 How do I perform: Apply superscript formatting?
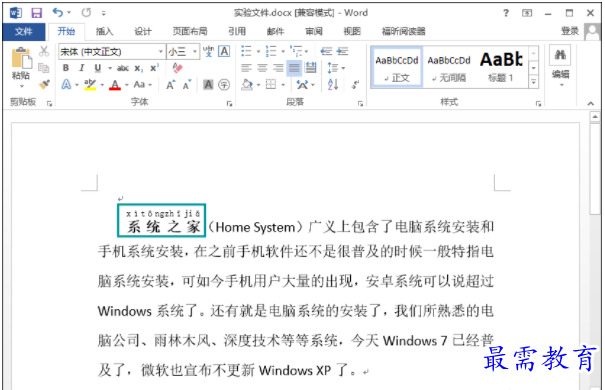[154, 68]
